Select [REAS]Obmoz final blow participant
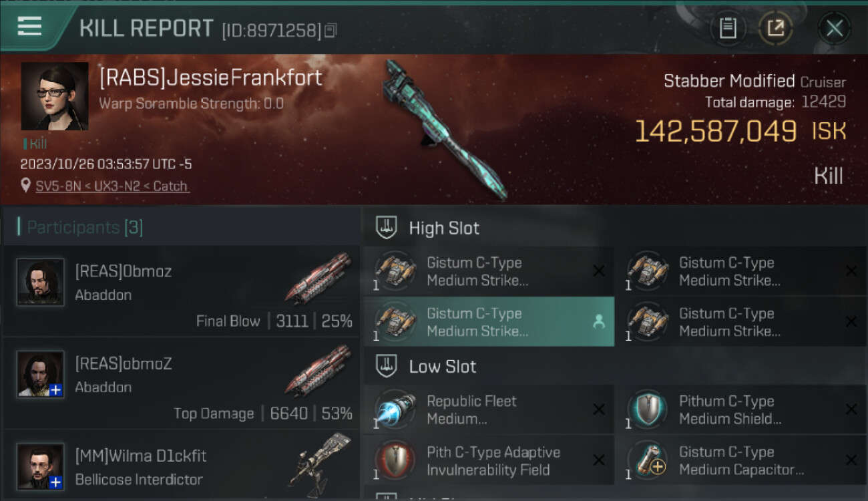 182,291
